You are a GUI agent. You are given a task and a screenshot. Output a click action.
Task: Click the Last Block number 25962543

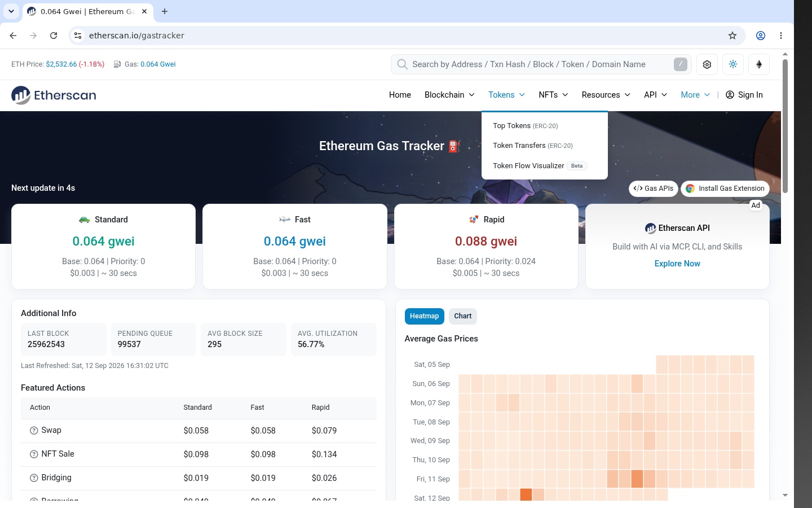pos(46,344)
